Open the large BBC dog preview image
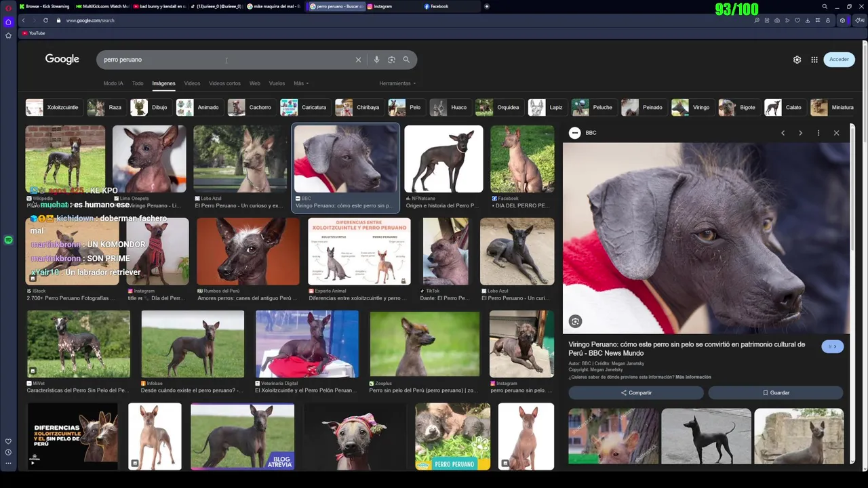The width and height of the screenshot is (868, 488). (x=706, y=238)
